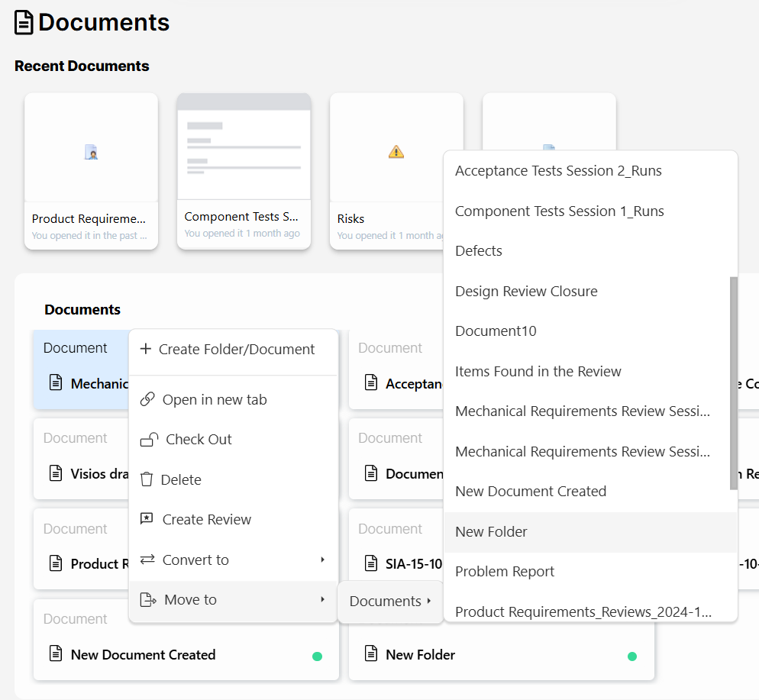Click the document icon beside New Document Created
The image size is (759, 700).
pos(56,654)
